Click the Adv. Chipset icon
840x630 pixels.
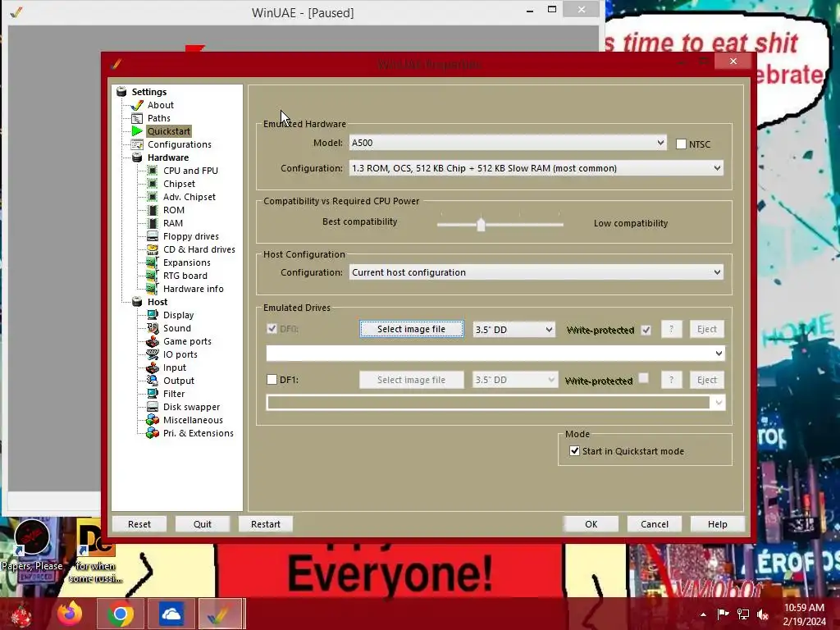coord(153,197)
